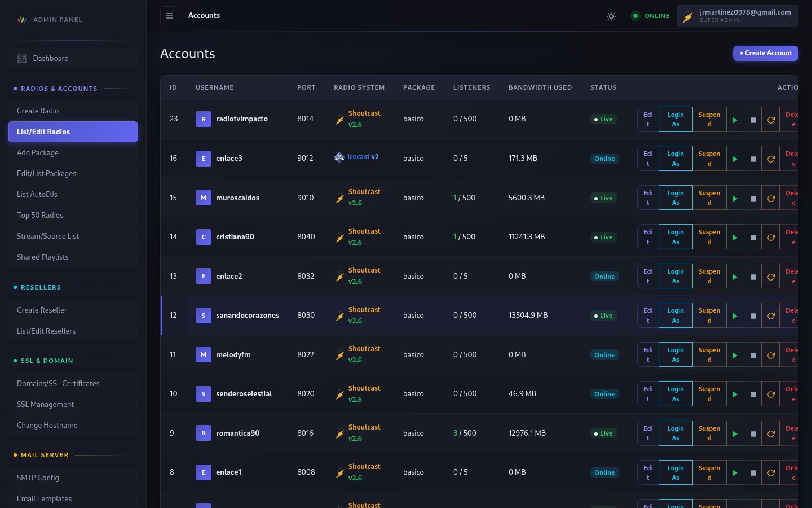This screenshot has width=812, height=508.
Task: Click the restart icon for enlace1
Action: click(x=771, y=473)
